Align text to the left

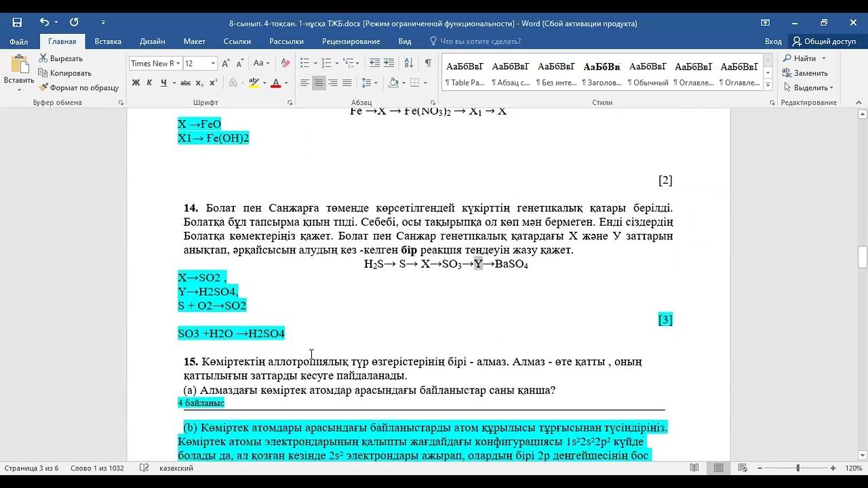point(304,83)
